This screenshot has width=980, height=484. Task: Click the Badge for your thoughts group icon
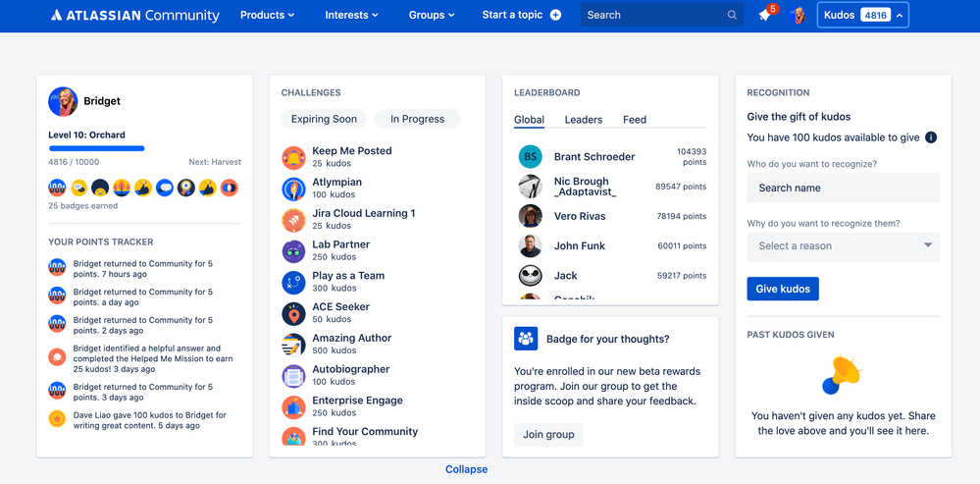pos(526,339)
